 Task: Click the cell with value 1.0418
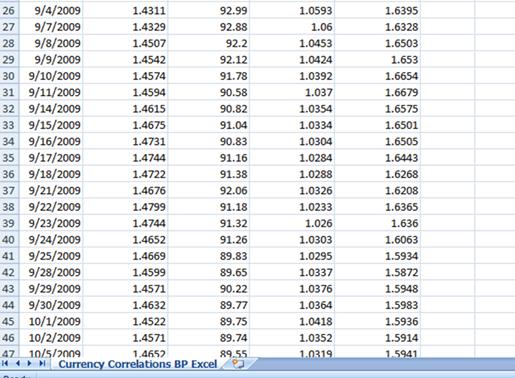(x=292, y=321)
